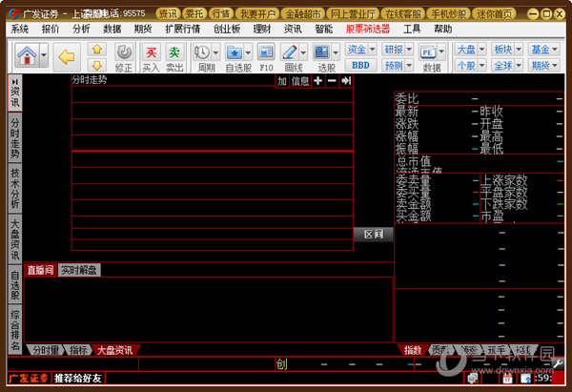Click the 金融超市 title bar button
Screen dimensions: 572x392
pos(303,14)
